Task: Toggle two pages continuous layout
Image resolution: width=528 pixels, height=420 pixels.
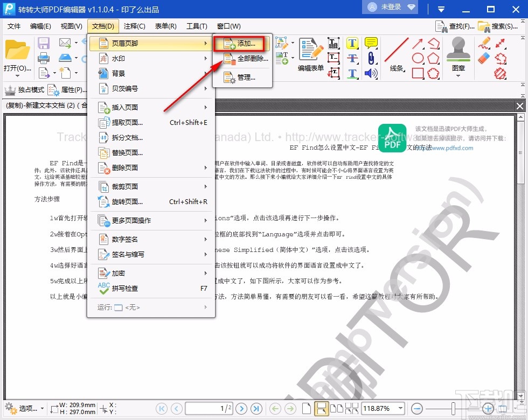Action: pyautogui.click(x=351, y=409)
